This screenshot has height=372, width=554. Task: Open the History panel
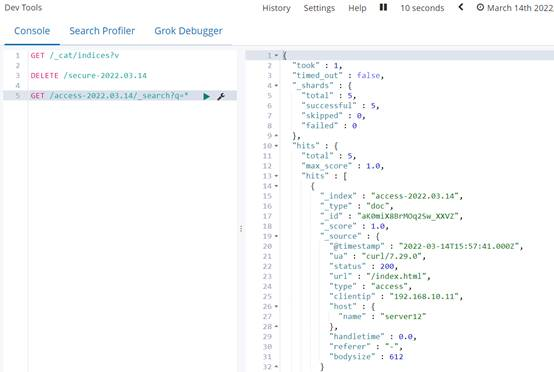(276, 8)
